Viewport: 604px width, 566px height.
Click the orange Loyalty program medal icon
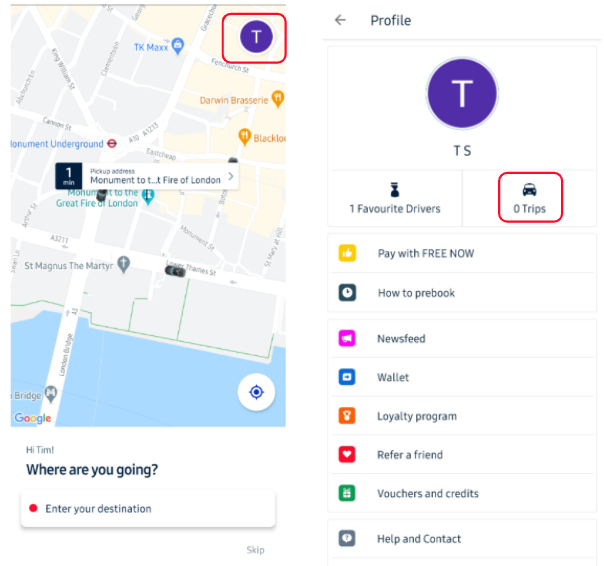tap(347, 416)
